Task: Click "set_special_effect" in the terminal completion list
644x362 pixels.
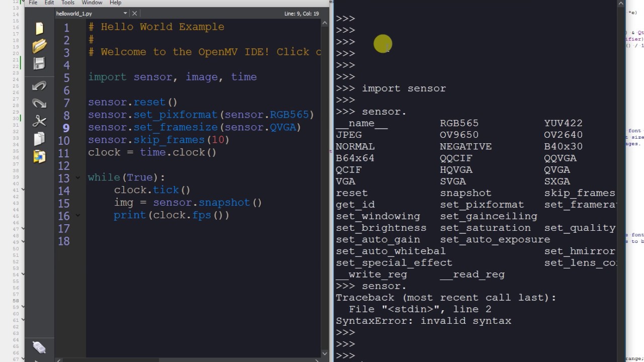Action: (394, 262)
